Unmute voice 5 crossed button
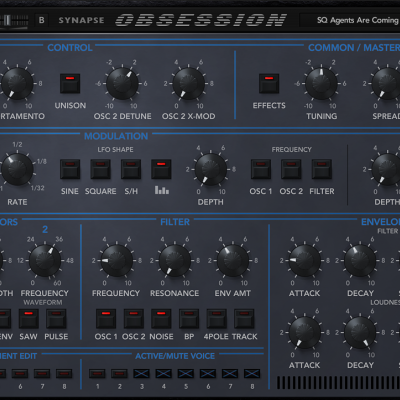This screenshot has height=400, width=400. [x=186, y=373]
